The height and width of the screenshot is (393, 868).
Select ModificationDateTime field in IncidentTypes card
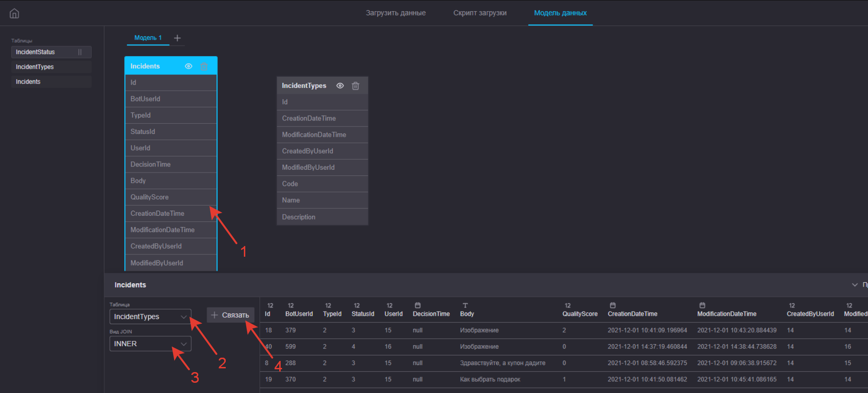click(x=323, y=134)
